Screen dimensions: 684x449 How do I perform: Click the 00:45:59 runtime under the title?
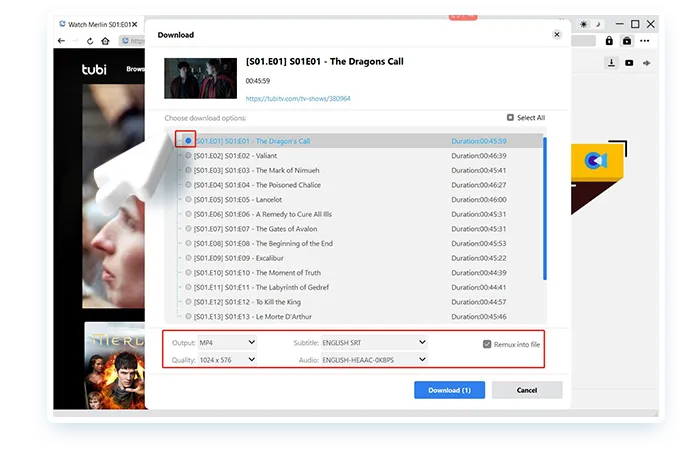pyautogui.click(x=258, y=81)
